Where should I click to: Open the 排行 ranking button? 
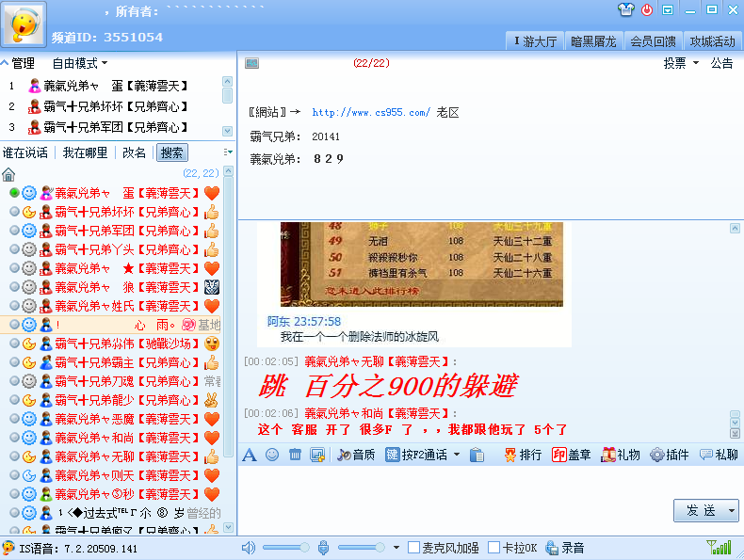523,456
